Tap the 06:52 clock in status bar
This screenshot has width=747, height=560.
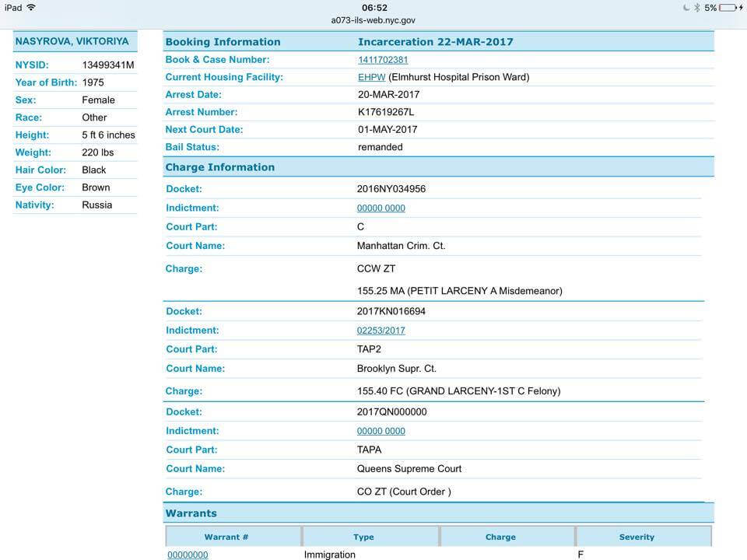tap(374, 7)
